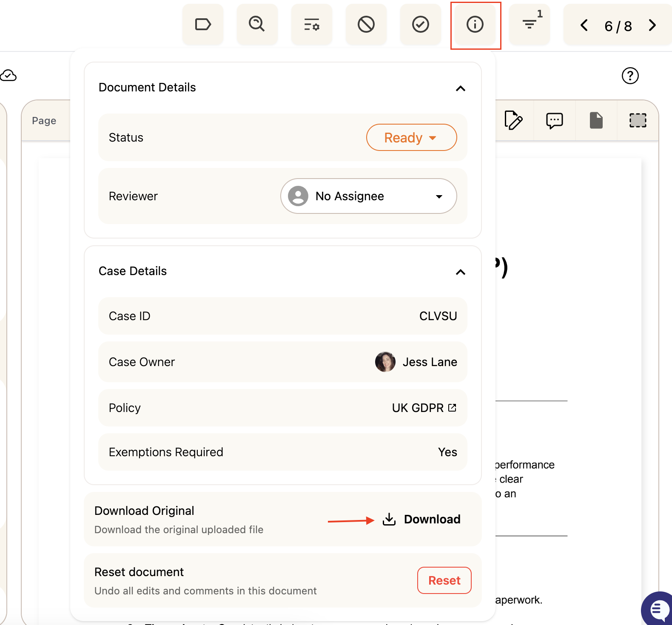Open the list settings tool
672x625 pixels.
(312, 24)
